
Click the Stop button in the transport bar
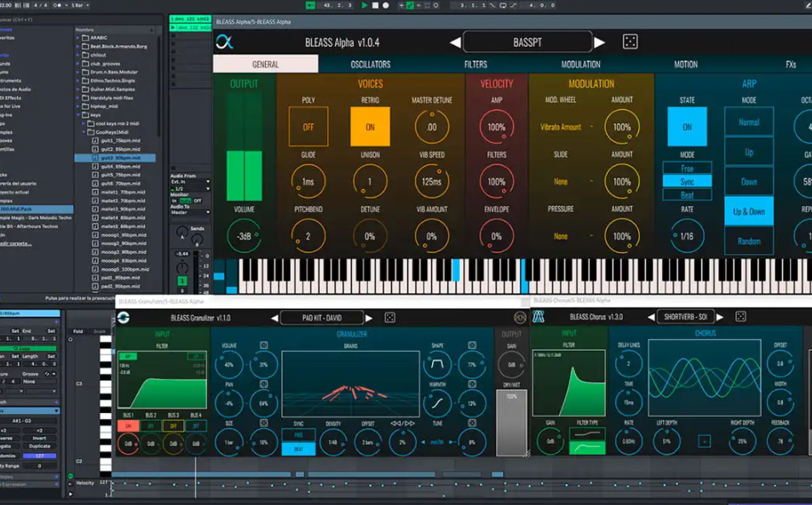point(376,5)
